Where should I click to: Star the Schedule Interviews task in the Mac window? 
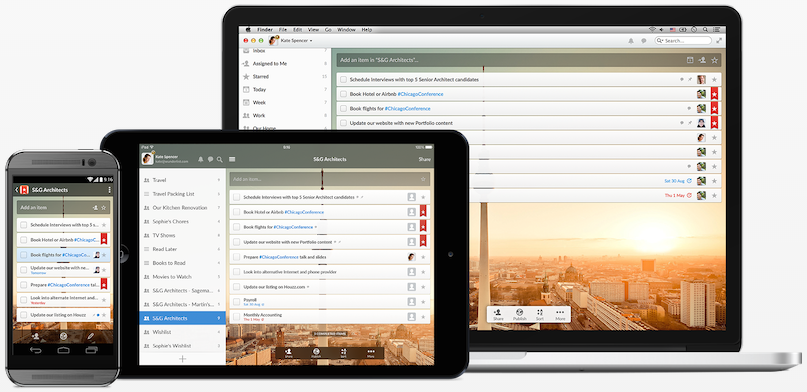pyautogui.click(x=714, y=80)
